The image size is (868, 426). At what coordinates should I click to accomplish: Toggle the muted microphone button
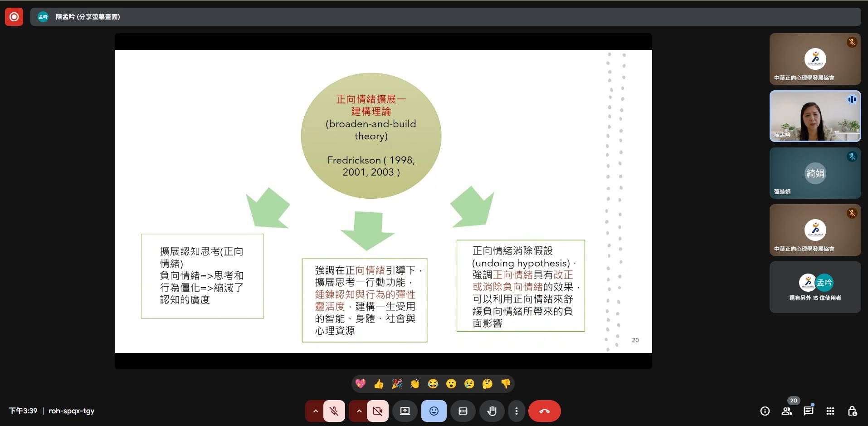click(334, 411)
